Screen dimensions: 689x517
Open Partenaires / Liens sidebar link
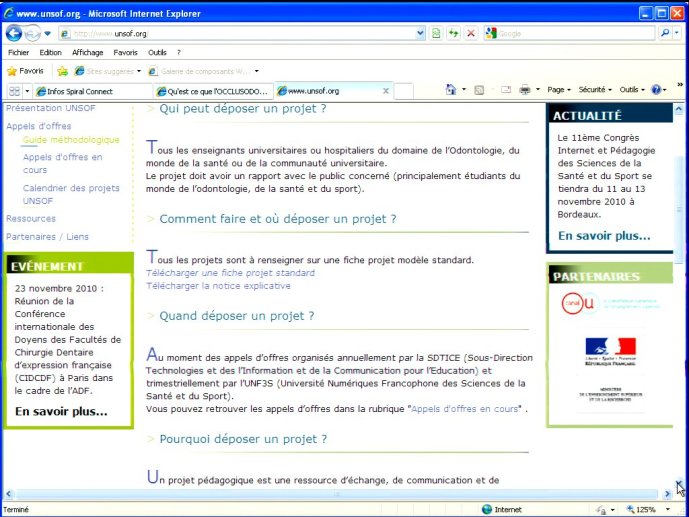47,237
